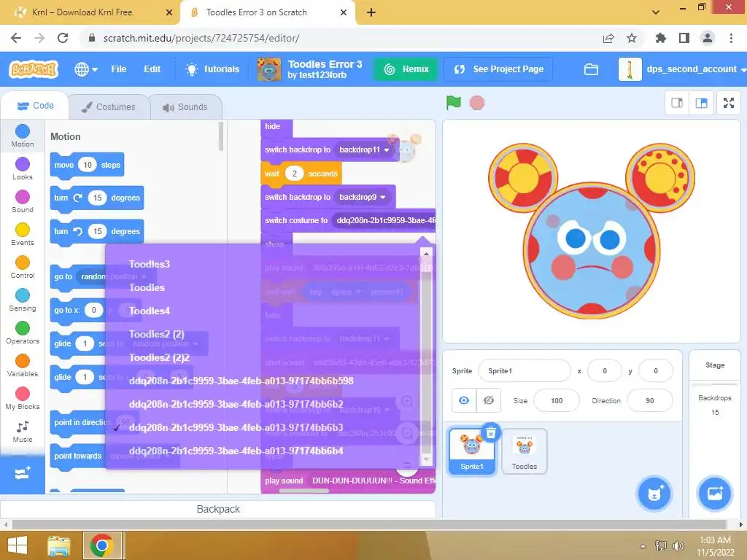Select the Toodles sprite thumbnail
The image size is (747, 560).
524,451
